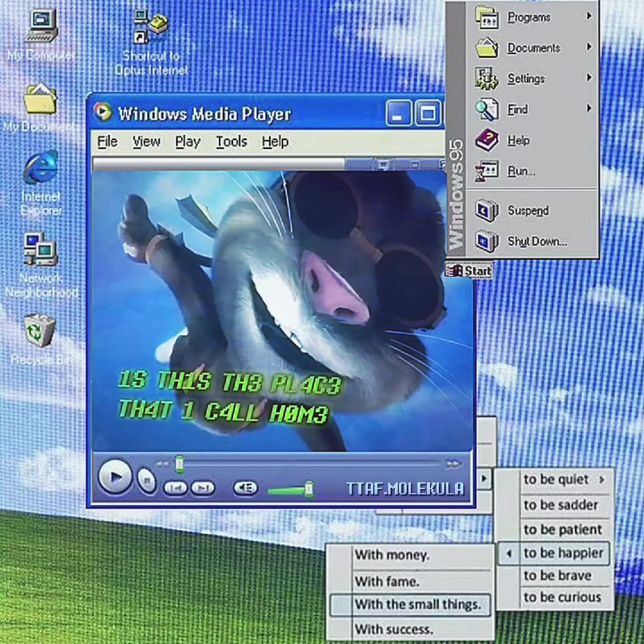Open Shortcut to Optus Internet icon

[x=151, y=27]
